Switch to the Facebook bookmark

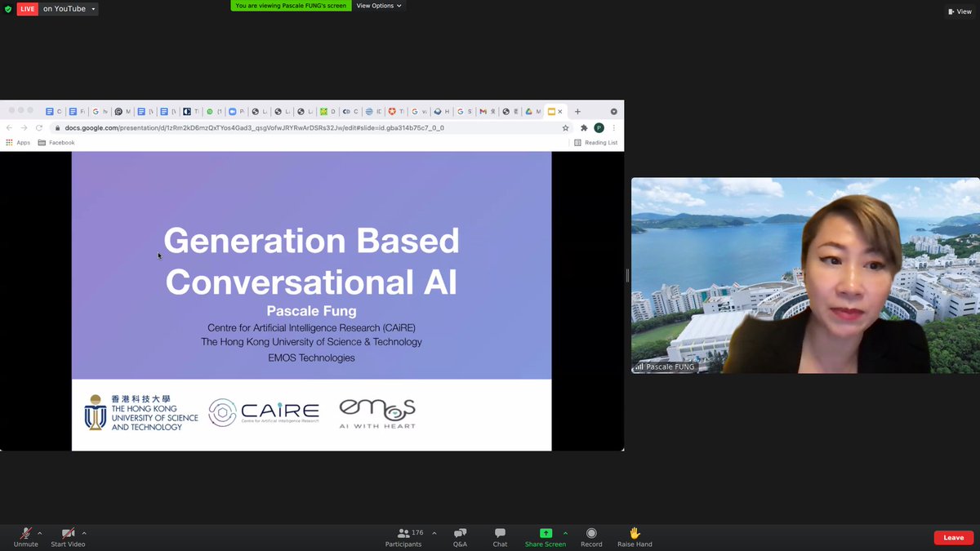pyautogui.click(x=56, y=141)
